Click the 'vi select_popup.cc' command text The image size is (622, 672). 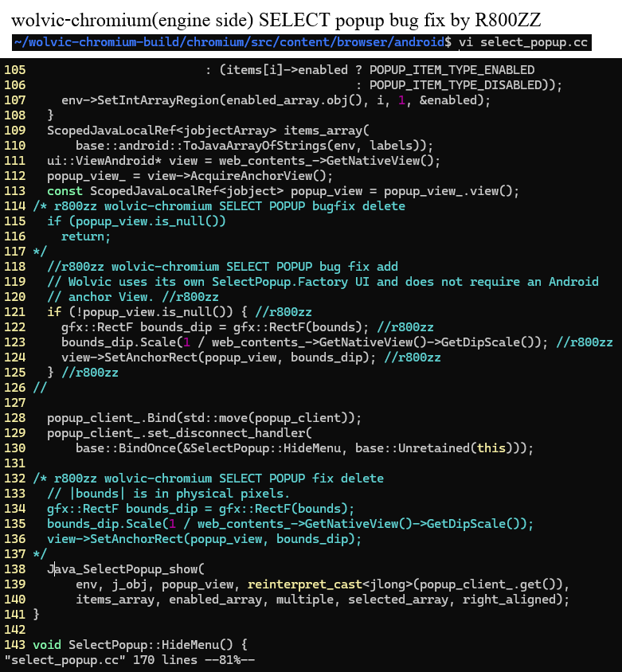pos(523,42)
